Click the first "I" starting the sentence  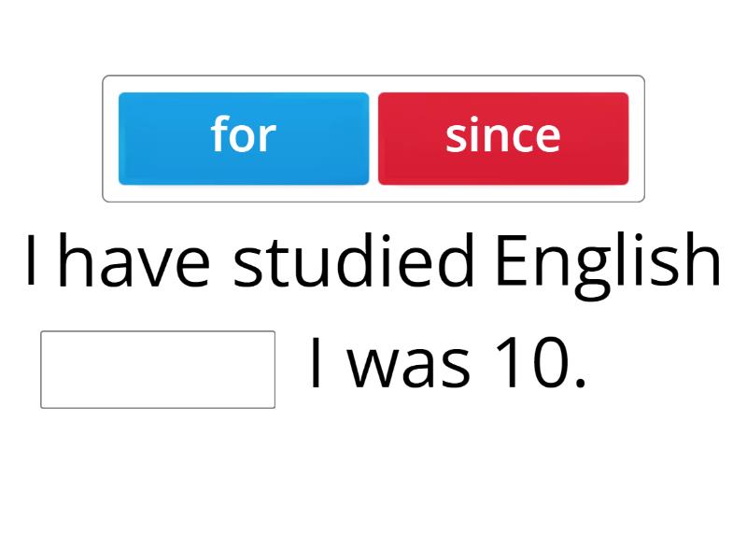[33, 263]
